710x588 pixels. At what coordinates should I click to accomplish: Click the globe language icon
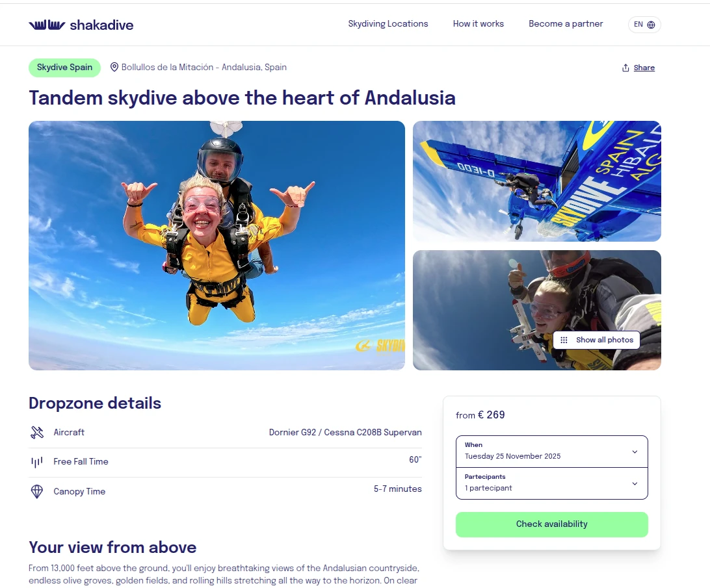651,25
